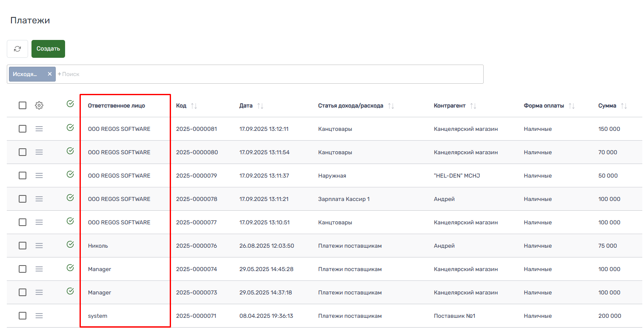Remove the Исходя… filter chip
The height and width of the screenshot is (328, 644).
[x=50, y=74]
